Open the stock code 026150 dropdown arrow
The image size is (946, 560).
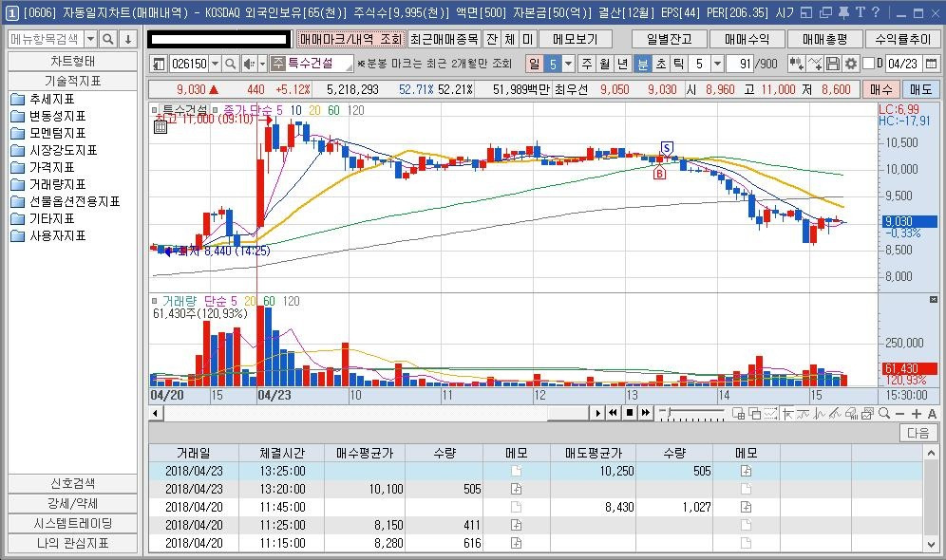214,64
